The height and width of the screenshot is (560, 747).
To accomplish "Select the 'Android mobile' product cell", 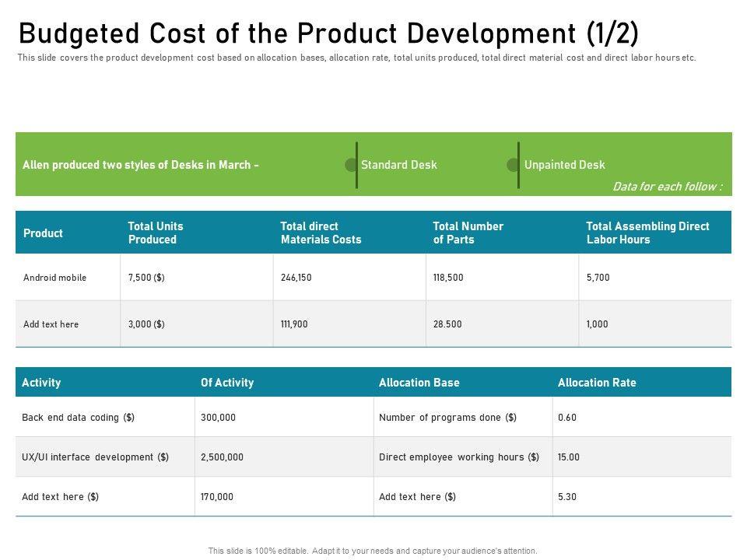I will 55,278.
